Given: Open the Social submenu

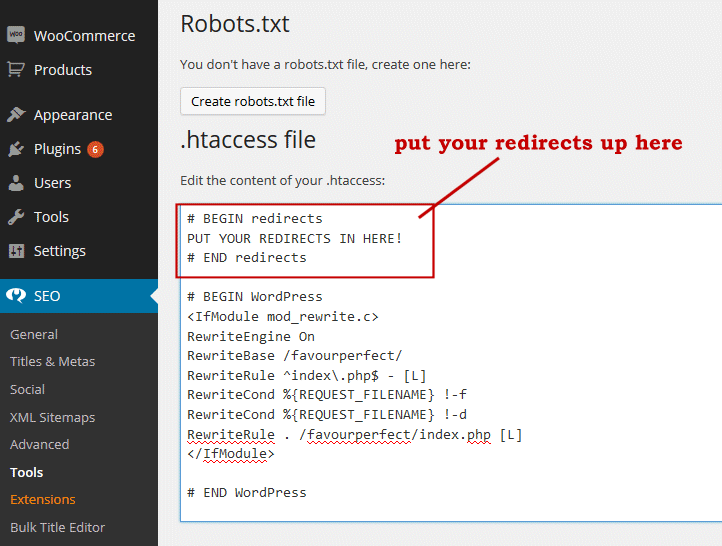Looking at the screenshot, I should 28,389.
